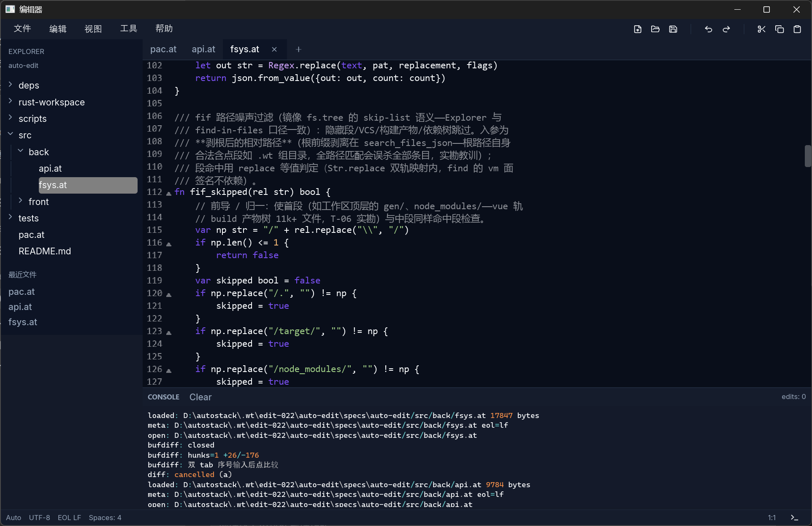Expand the rust-workspace folder
812x526 pixels.
[11, 101]
